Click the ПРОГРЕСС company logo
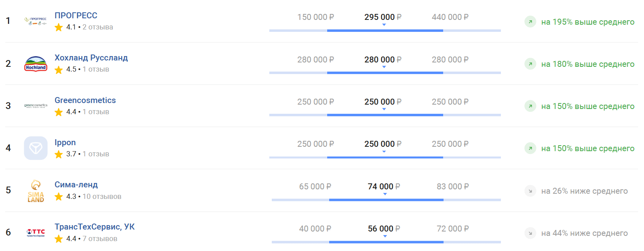The height and width of the screenshot is (251, 644). point(35,21)
